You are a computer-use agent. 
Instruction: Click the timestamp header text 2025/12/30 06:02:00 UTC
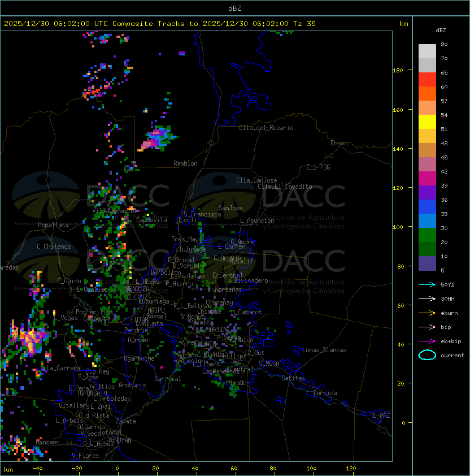click(55, 24)
